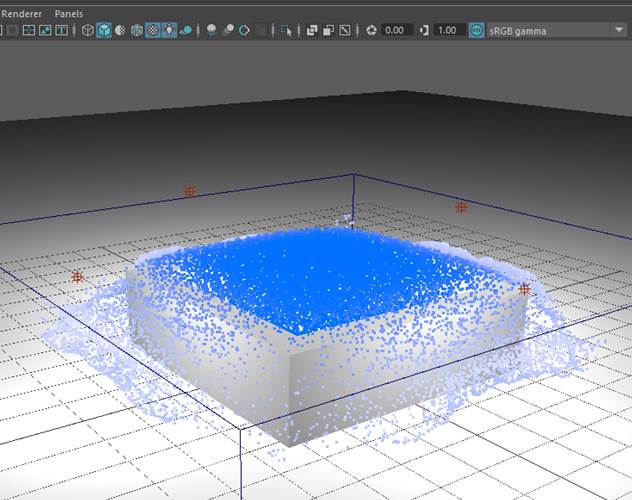This screenshot has height=500, width=632.
Task: Switch viewport to Wireframe display
Action: [x=87, y=30]
